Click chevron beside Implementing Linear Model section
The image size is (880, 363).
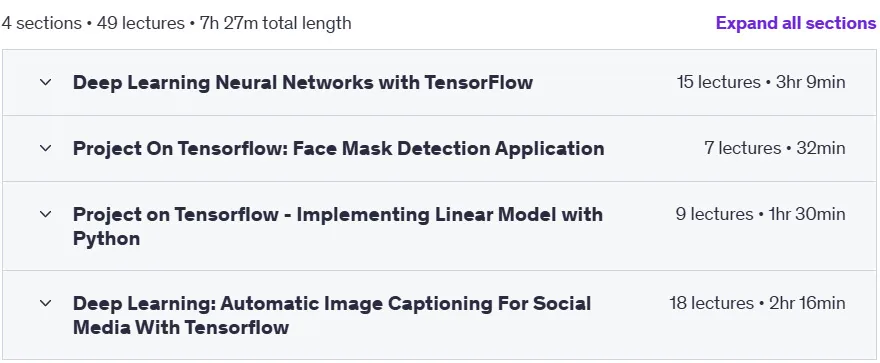tap(45, 214)
